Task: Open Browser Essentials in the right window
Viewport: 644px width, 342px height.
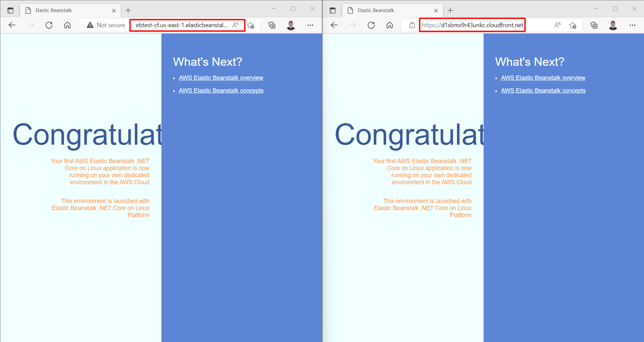Action: click(x=594, y=25)
